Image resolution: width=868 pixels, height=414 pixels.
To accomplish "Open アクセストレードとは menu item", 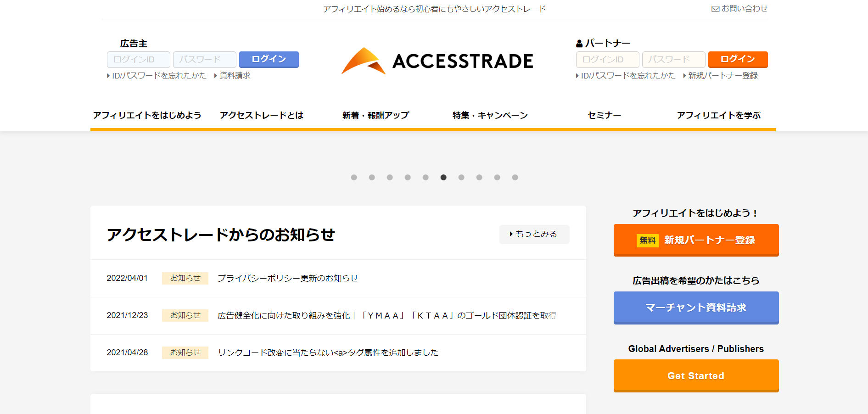I will pos(262,115).
